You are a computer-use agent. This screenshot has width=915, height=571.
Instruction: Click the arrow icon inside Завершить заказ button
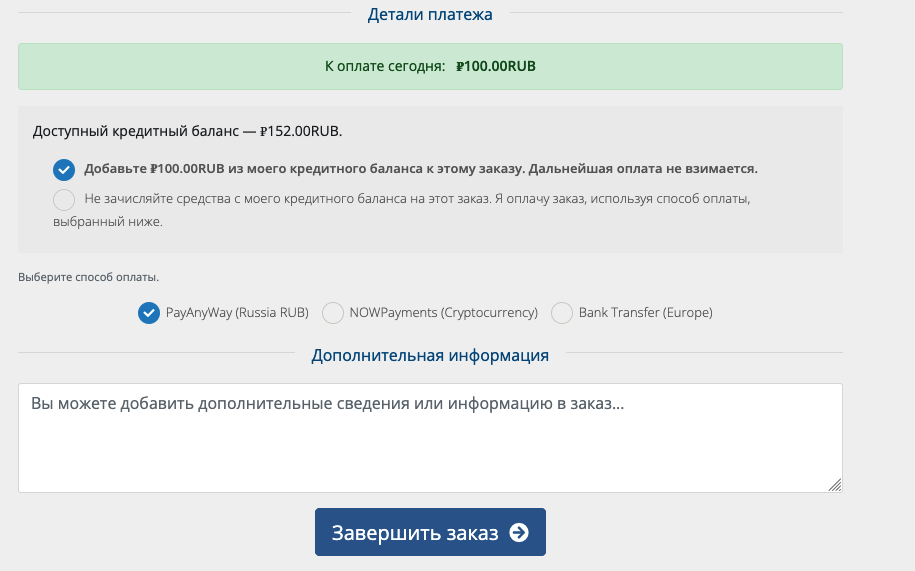coord(519,533)
